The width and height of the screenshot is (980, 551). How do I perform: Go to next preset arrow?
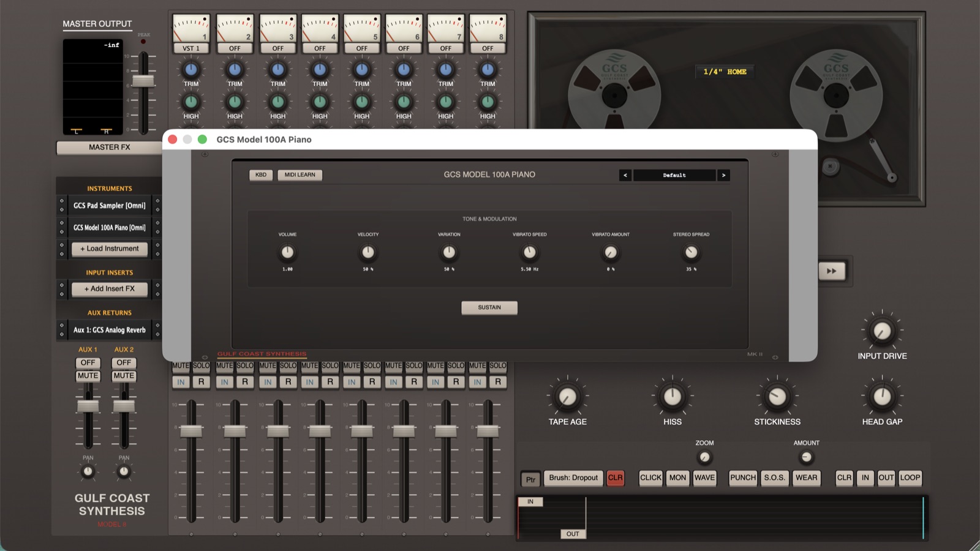coord(723,175)
